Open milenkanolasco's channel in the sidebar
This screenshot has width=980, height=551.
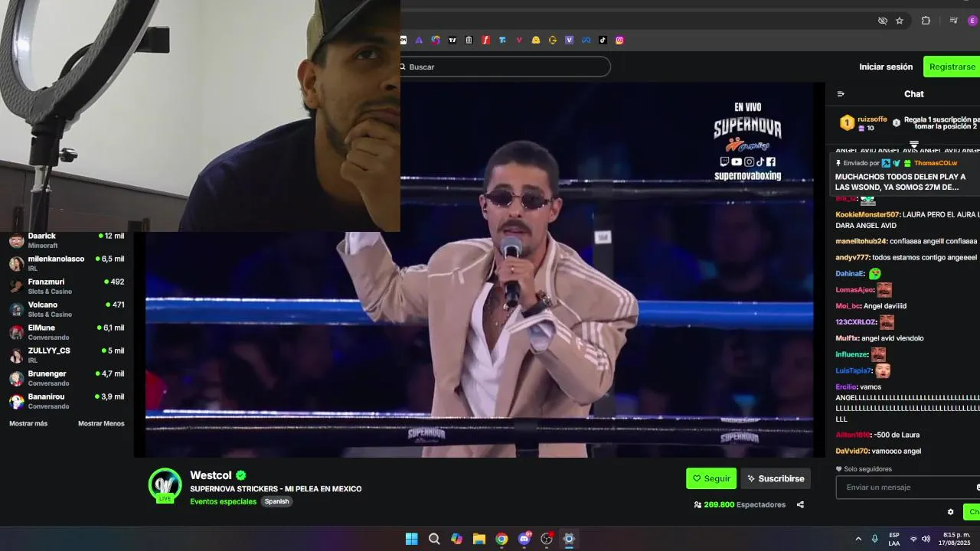(x=67, y=263)
